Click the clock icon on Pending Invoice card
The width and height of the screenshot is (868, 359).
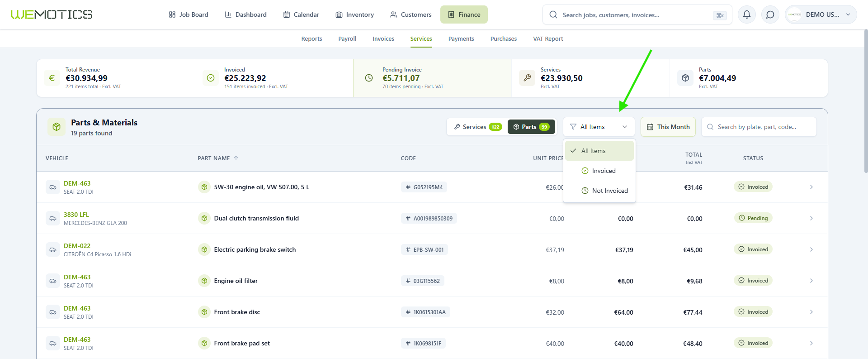pos(369,78)
